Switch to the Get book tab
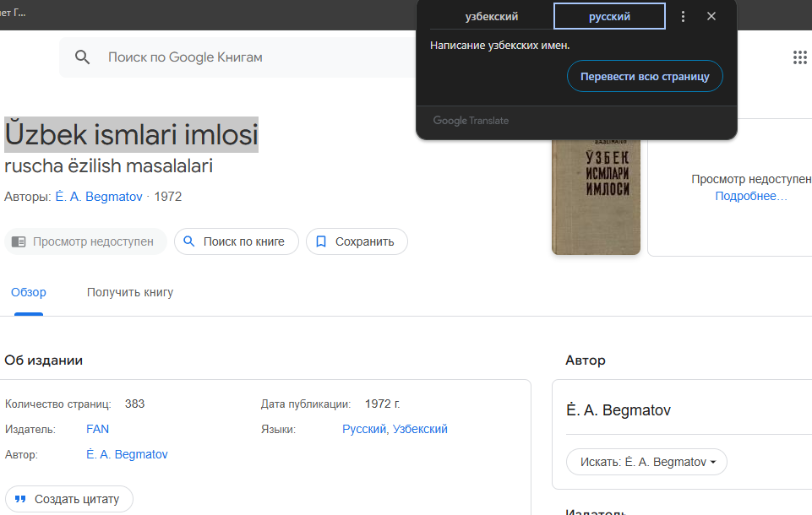Screen dimensions: 812x515 pos(130,292)
